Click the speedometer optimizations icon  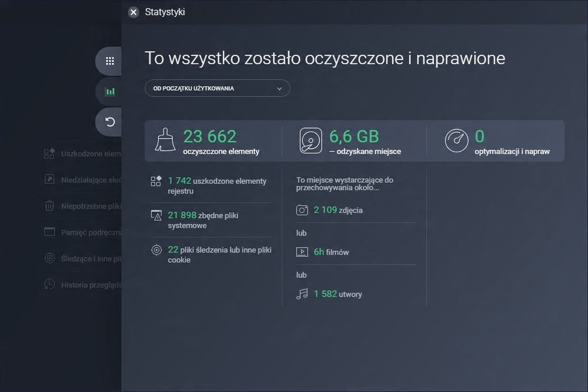(456, 140)
